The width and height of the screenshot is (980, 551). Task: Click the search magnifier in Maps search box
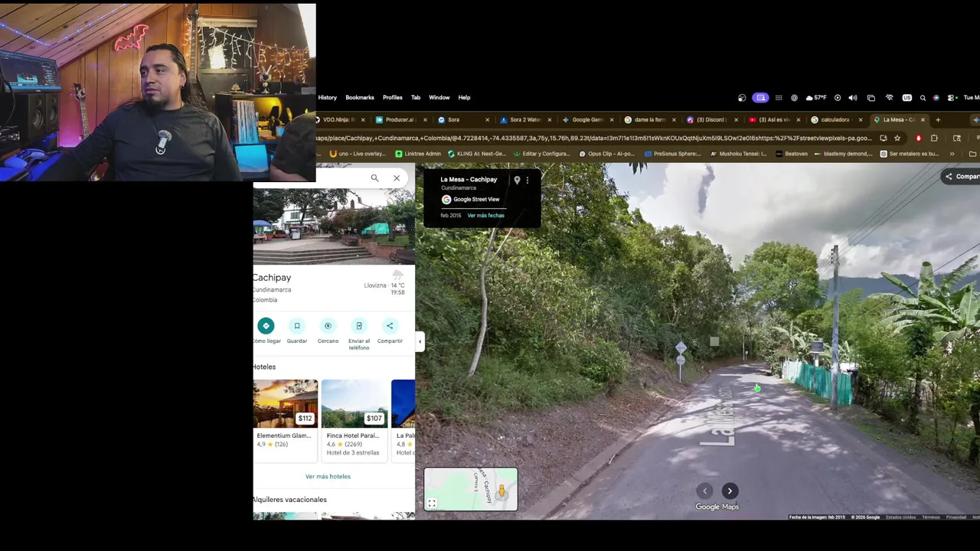tap(374, 178)
